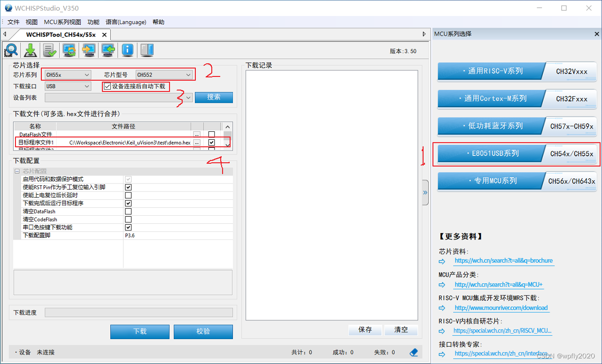
Task: Select the WCHISPTool_CH54x/55x tab
Action: [x=61, y=35]
